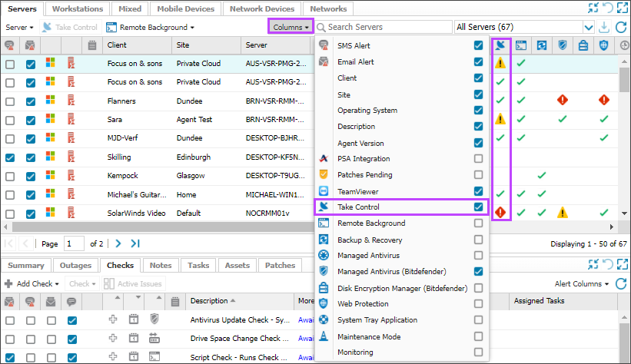Uncheck the Take Control column checkbox
Image resolution: width=631 pixels, height=364 pixels.
coord(479,207)
